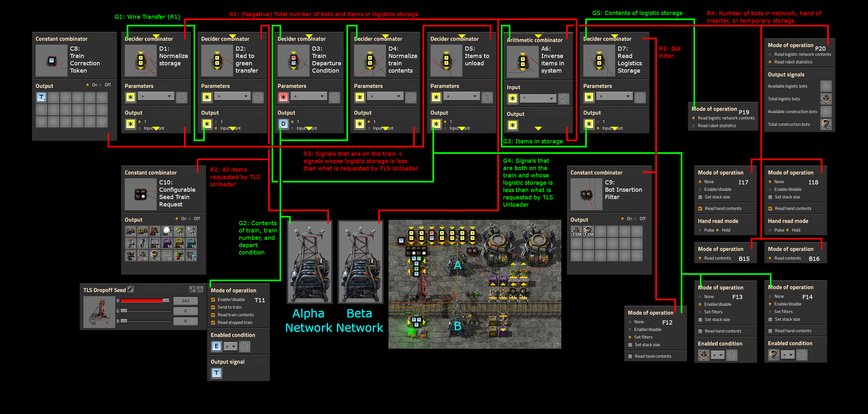Select the E signal in the Enabled condition
The image size is (868, 414).
point(216,346)
